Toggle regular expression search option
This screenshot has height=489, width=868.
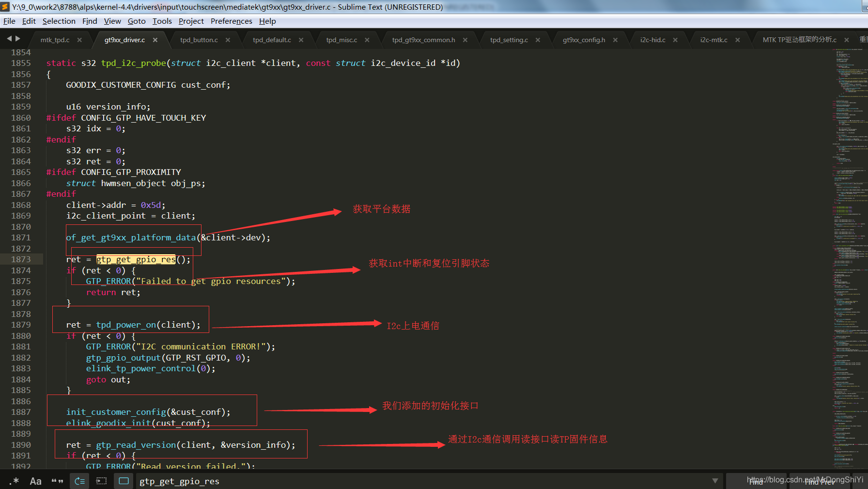14,481
